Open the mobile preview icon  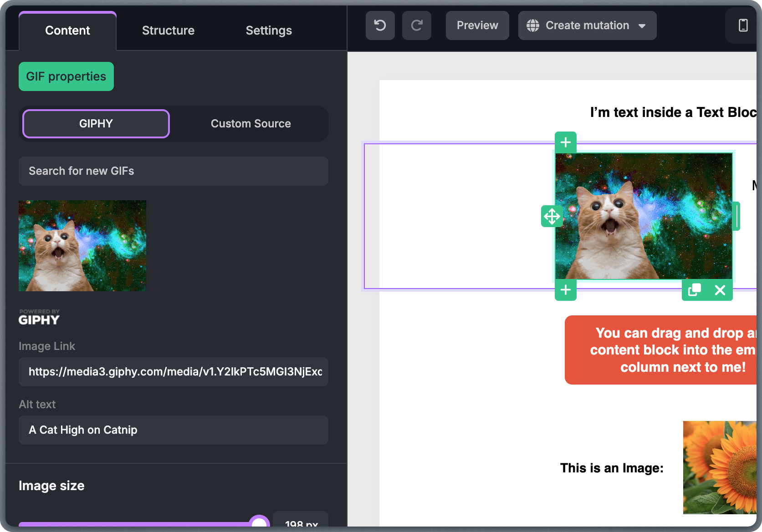click(x=742, y=25)
